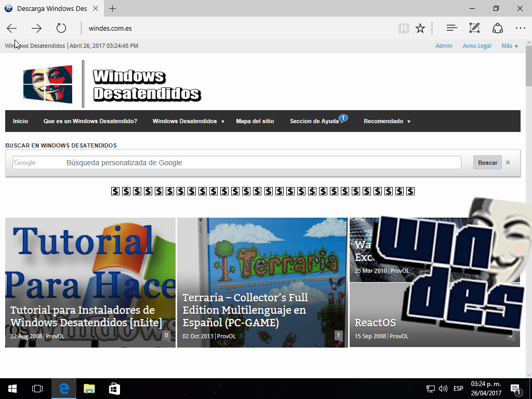Click the Buscar search button
The image size is (532, 399).
pos(487,163)
